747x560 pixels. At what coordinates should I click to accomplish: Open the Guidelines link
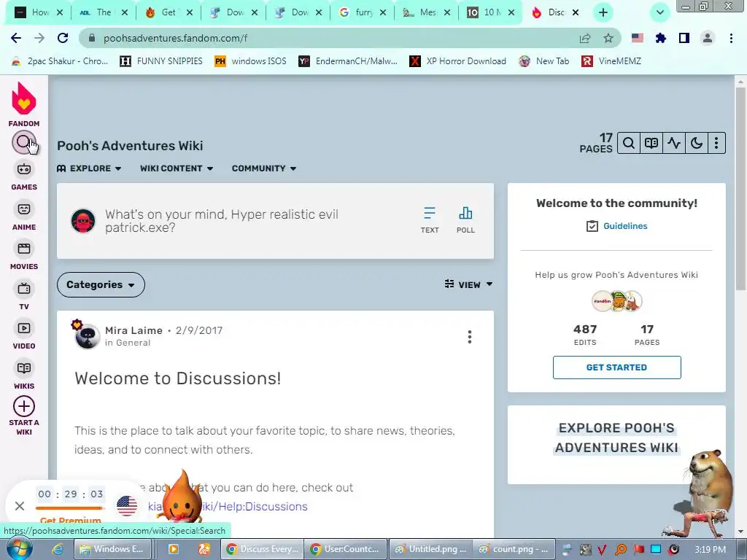(x=625, y=226)
